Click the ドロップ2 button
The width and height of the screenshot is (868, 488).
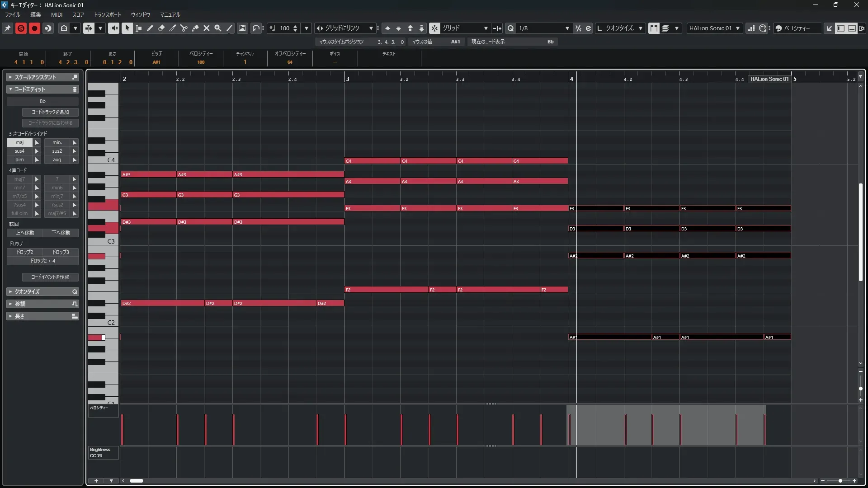[x=25, y=252]
